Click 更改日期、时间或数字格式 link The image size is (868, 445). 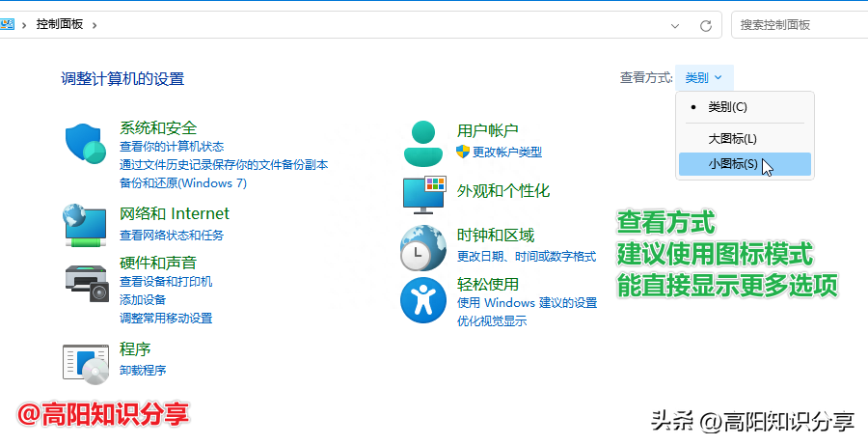pos(527,257)
